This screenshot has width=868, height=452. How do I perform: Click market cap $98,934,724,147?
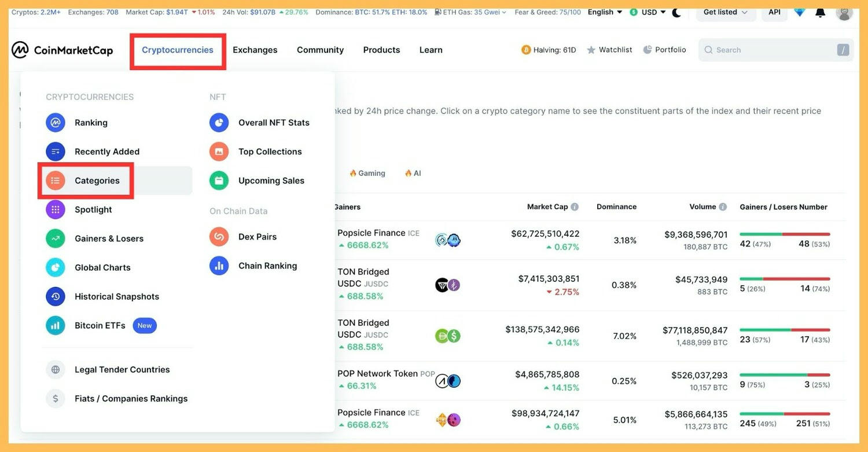pyautogui.click(x=545, y=414)
